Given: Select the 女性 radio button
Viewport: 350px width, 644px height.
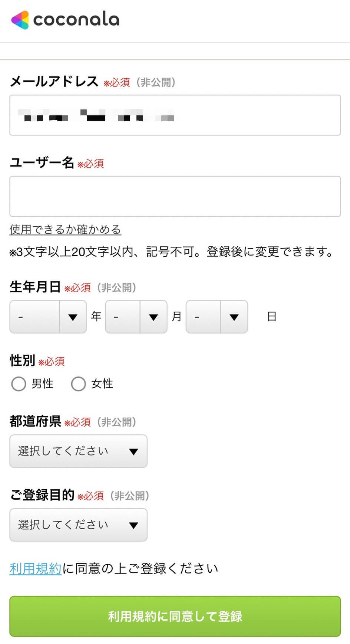Looking at the screenshot, I should point(78,384).
